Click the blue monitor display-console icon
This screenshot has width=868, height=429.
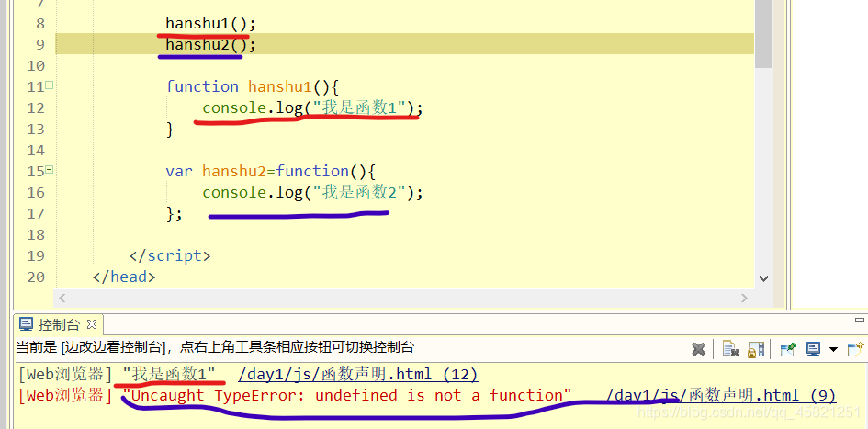pyautogui.click(x=813, y=349)
